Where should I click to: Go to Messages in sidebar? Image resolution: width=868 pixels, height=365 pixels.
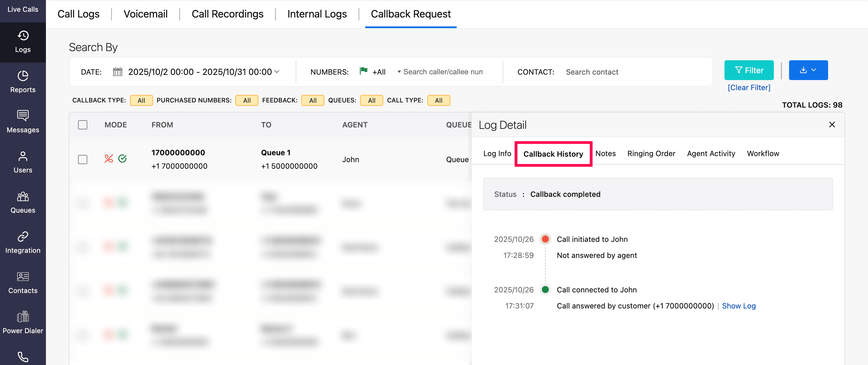pos(23,116)
